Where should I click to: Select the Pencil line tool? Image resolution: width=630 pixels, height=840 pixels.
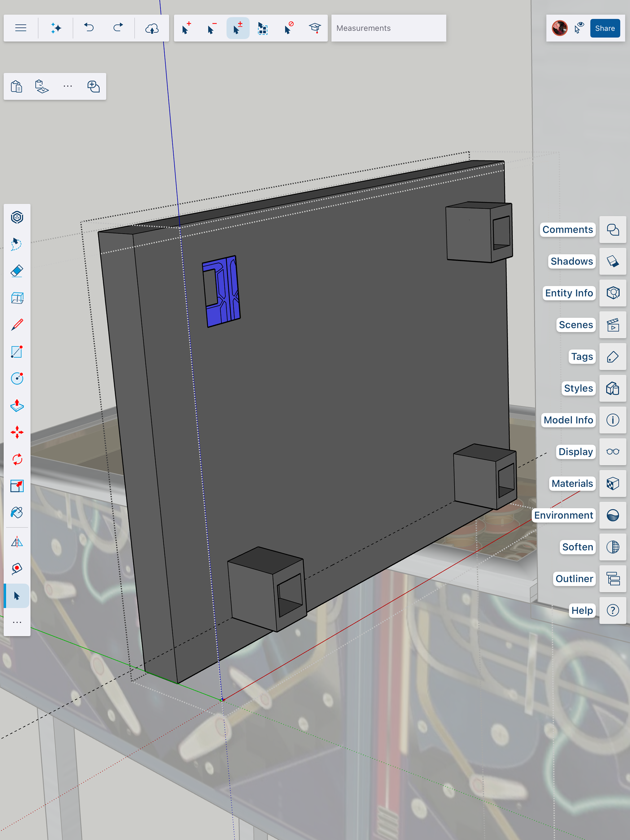pos(17,325)
